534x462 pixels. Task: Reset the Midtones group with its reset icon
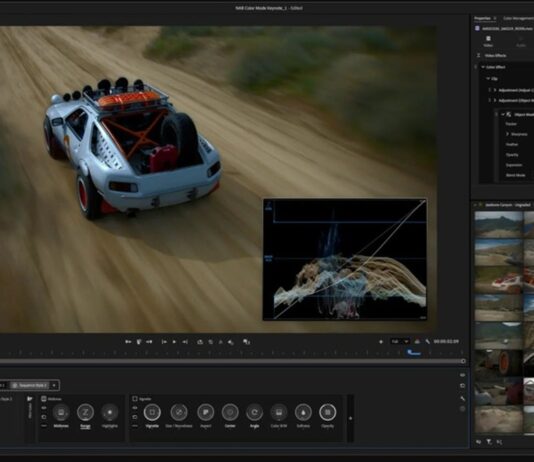pyautogui.click(x=44, y=417)
